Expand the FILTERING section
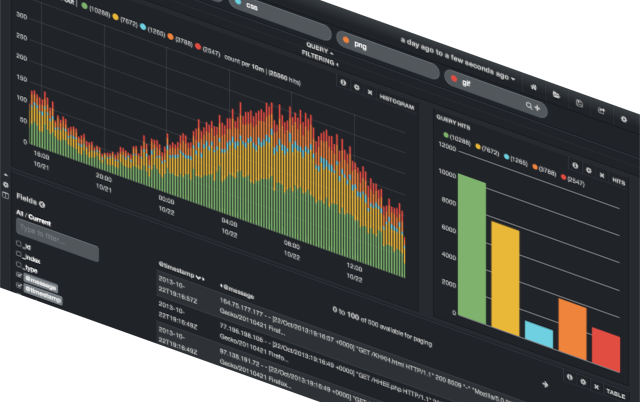 319,58
